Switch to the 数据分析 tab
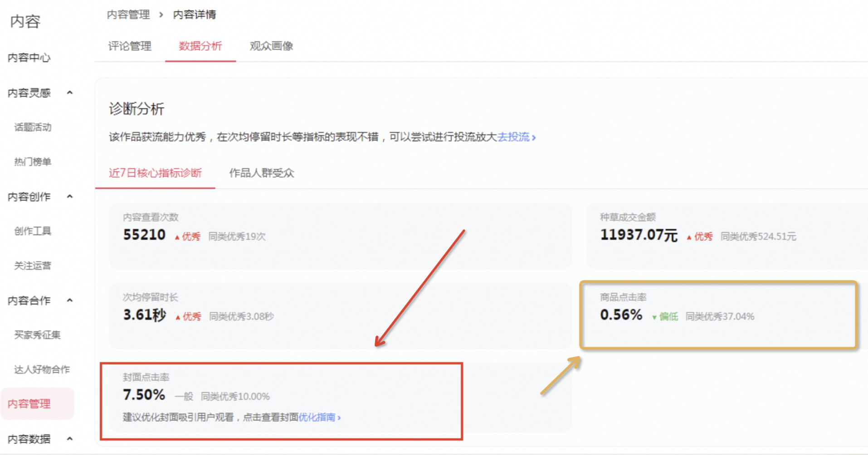Viewport: 868px width, 455px height. [x=200, y=46]
